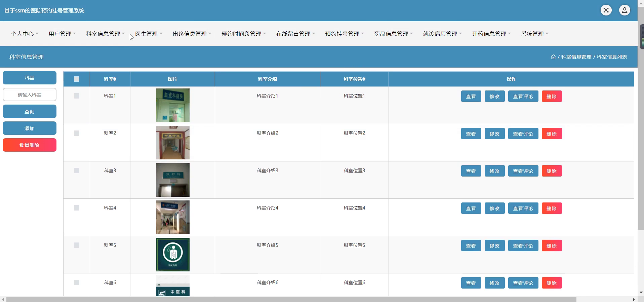
Task: Expand the 在线留言管理 dropdown menu
Action: tap(295, 34)
